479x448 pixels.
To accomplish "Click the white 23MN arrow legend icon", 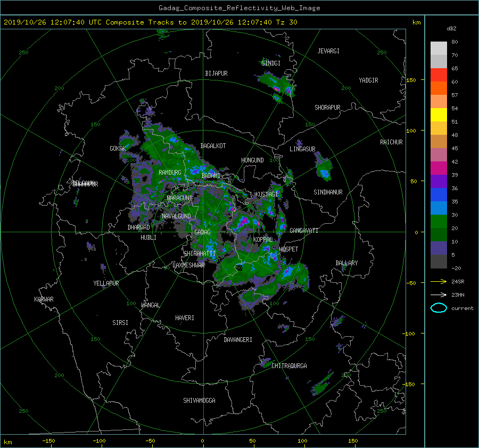I will pos(439,295).
